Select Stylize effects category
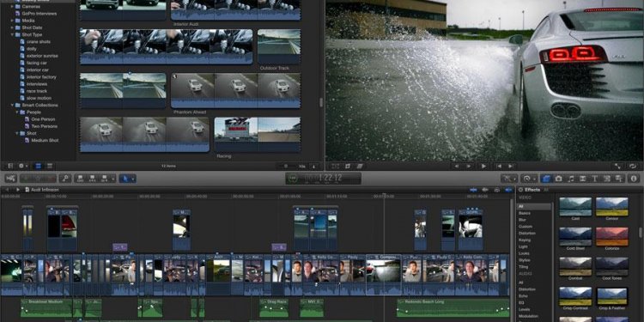Screen dimensions: 644x322 (x=524, y=260)
